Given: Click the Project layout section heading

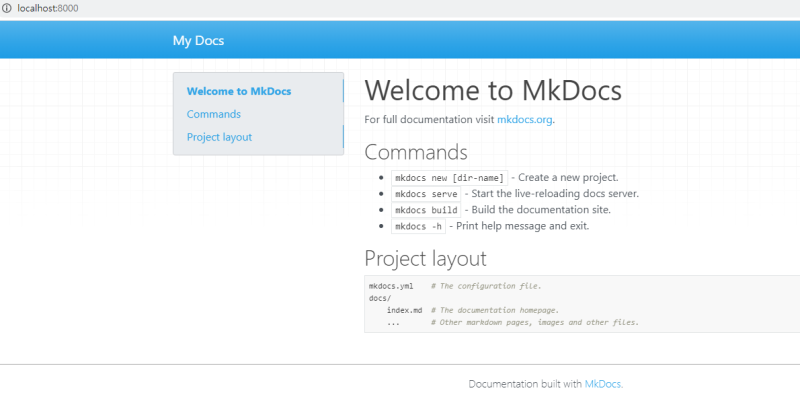Looking at the screenshot, I should pyautogui.click(x=425, y=258).
